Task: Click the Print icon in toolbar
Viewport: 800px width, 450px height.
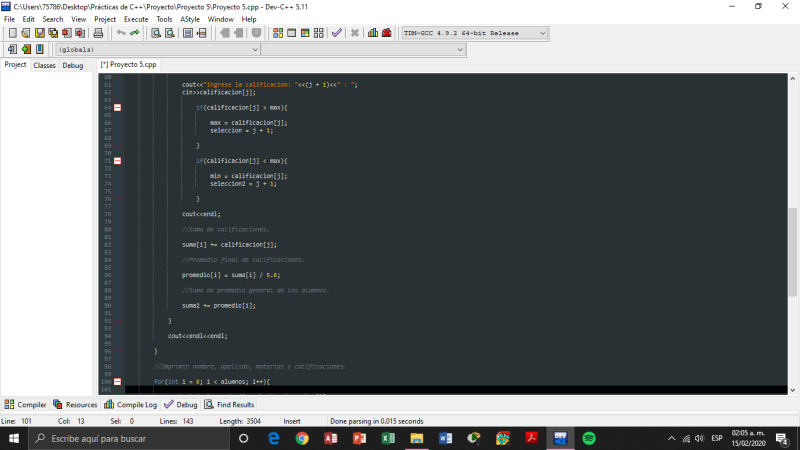Action: 97,33
